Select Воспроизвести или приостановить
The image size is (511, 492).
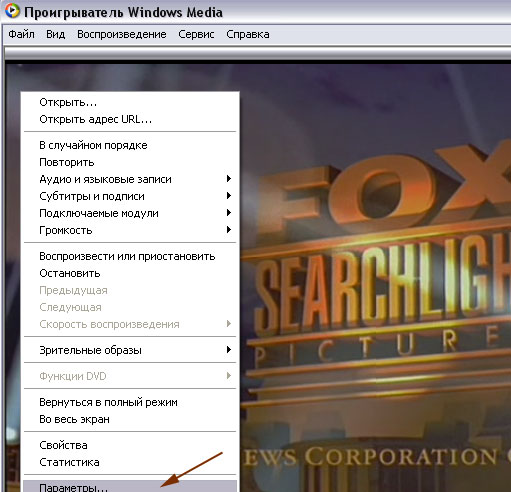coord(130,256)
